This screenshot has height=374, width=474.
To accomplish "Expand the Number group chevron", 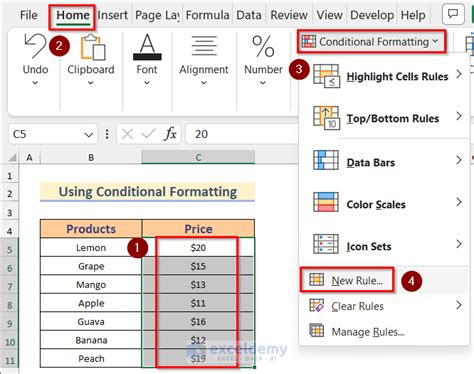I will (x=263, y=83).
